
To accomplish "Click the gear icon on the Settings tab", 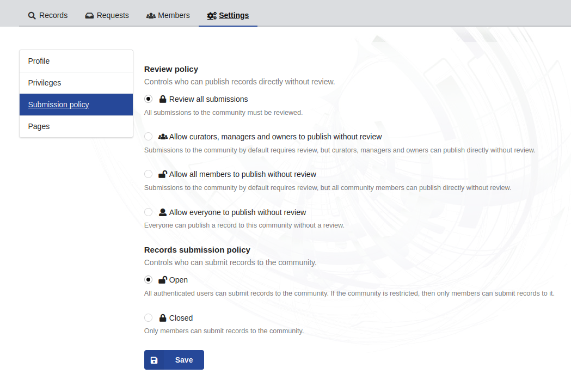I will click(x=212, y=15).
